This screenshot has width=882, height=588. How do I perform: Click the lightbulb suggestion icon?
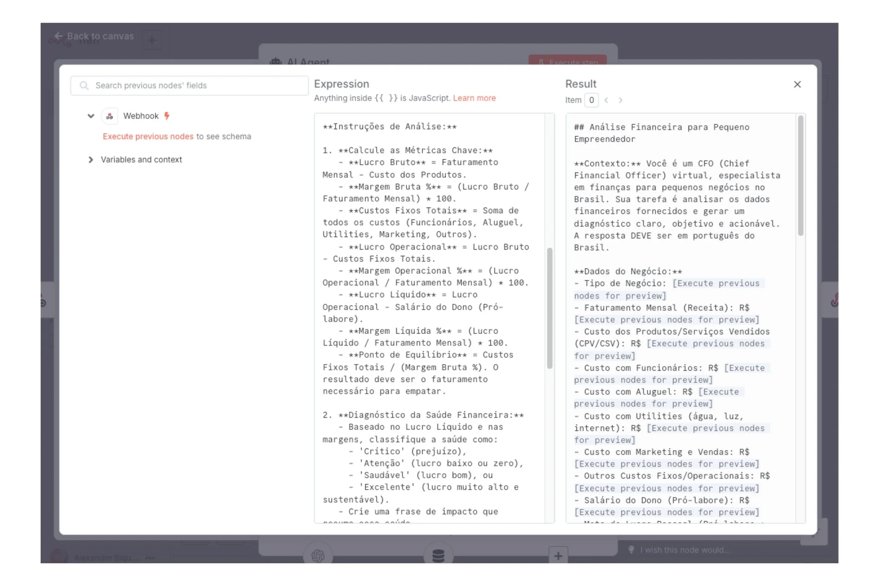pyautogui.click(x=631, y=550)
